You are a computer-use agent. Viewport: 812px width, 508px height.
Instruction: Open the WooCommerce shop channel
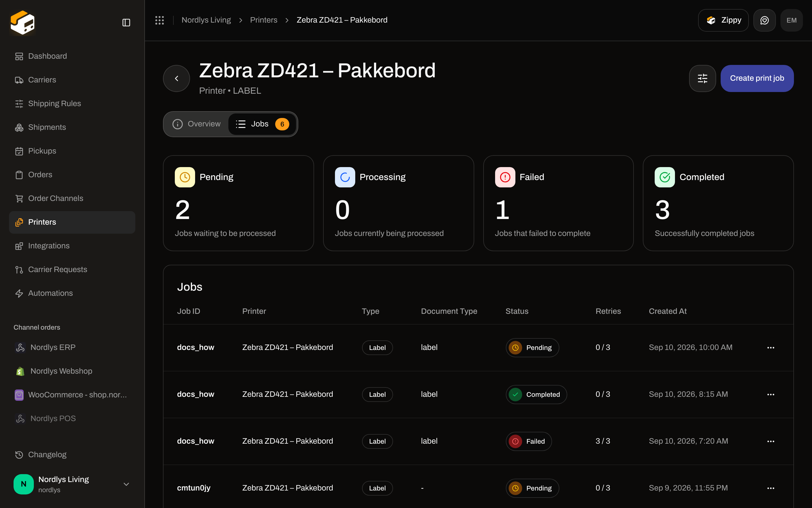pos(72,395)
